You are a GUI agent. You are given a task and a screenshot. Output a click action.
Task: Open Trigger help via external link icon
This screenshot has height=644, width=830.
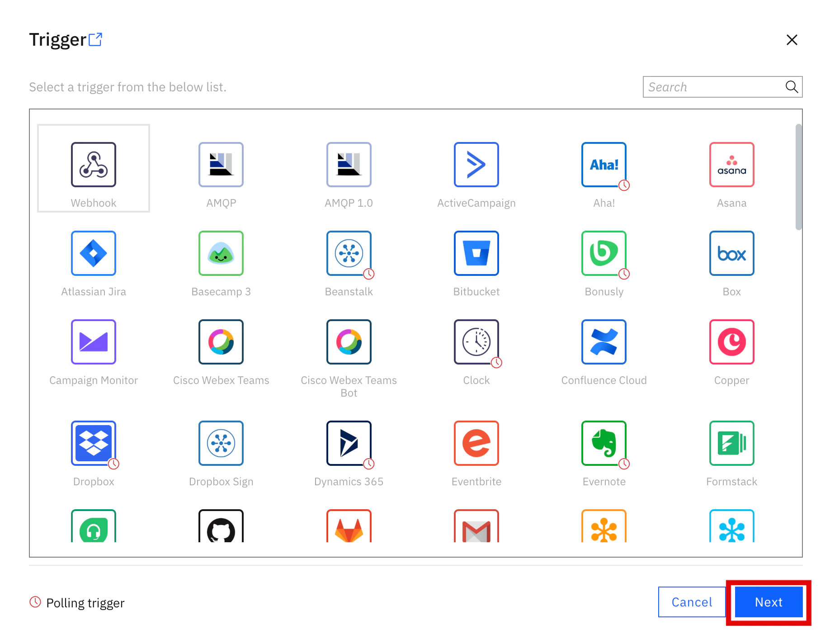click(95, 40)
